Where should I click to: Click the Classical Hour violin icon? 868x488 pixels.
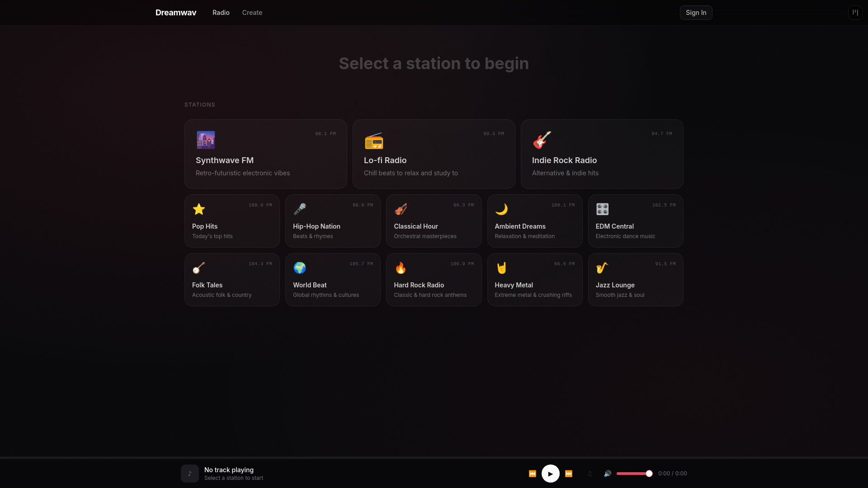pyautogui.click(x=401, y=209)
